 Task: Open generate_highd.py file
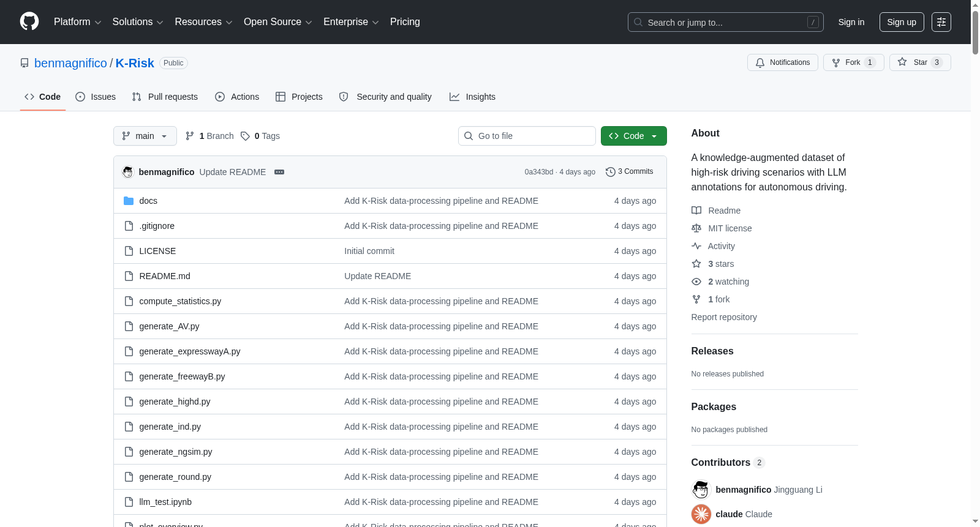pos(175,402)
